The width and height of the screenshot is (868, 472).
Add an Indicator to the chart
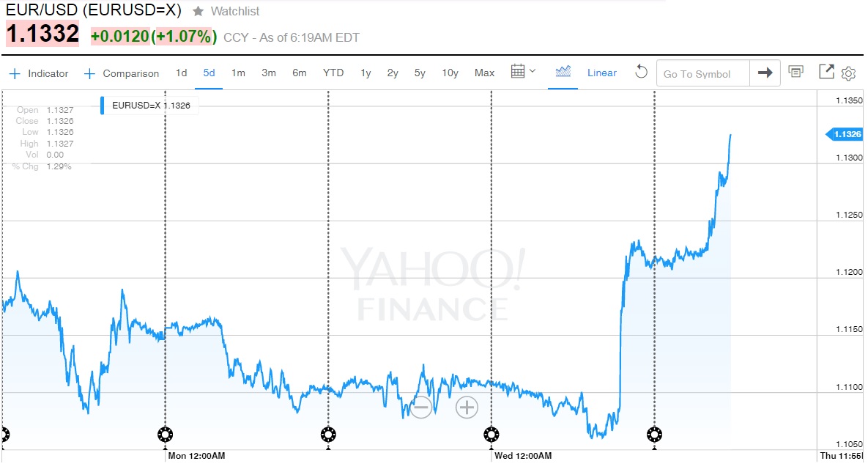[x=39, y=73]
